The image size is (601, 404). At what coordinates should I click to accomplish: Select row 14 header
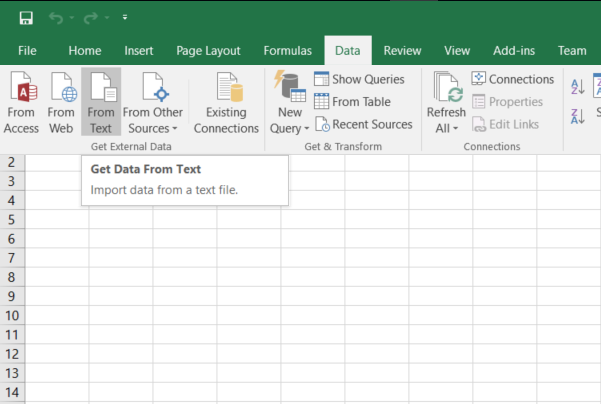(12, 392)
